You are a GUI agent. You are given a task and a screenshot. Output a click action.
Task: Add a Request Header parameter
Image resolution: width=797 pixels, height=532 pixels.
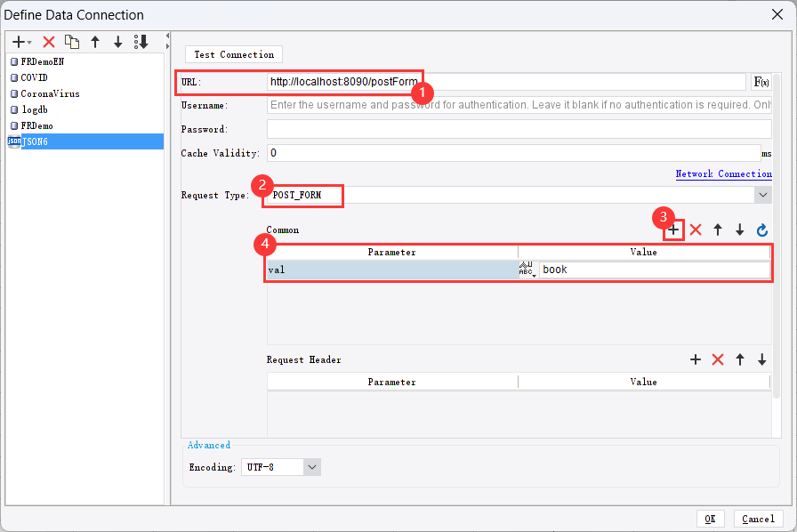pos(696,359)
